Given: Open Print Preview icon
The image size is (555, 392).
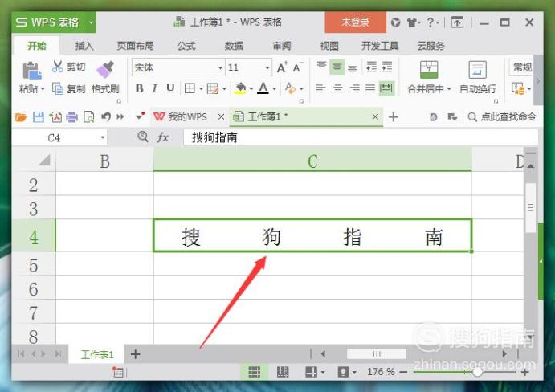Looking at the screenshot, I should click(88, 116).
